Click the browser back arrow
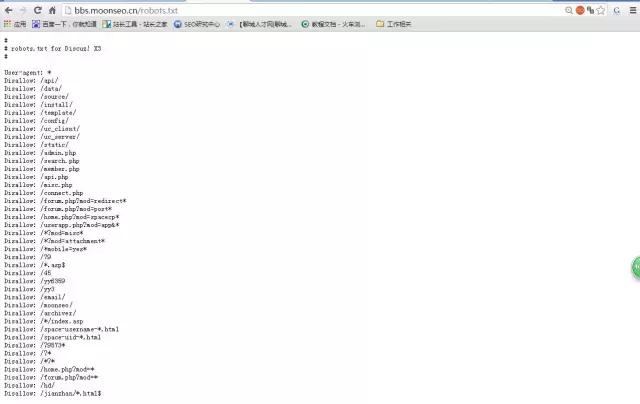Viewport: 640px width, 404px height. (x=9, y=10)
